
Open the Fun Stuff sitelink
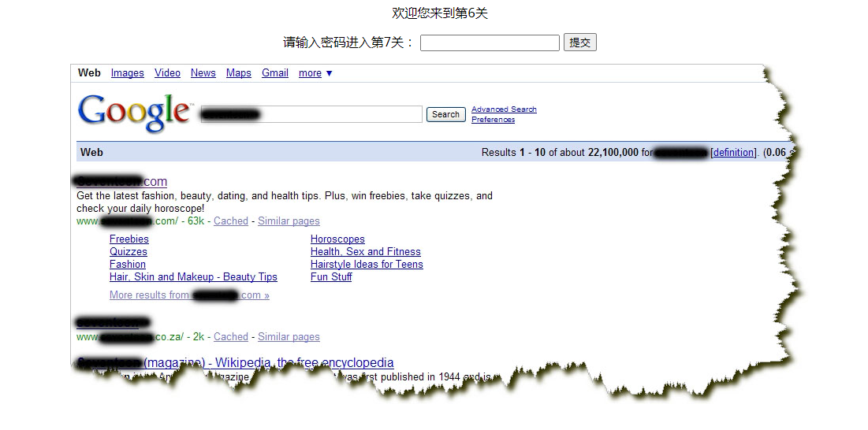pos(331,277)
